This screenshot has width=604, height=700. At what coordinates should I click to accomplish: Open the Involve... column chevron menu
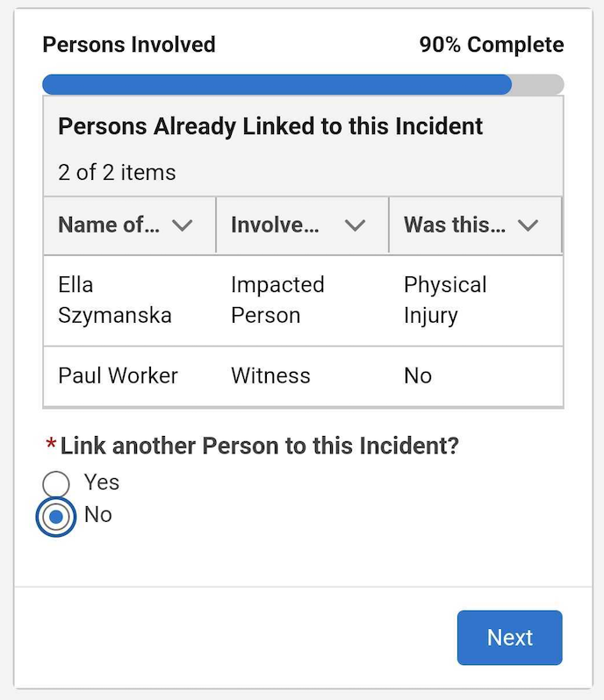coord(356,225)
